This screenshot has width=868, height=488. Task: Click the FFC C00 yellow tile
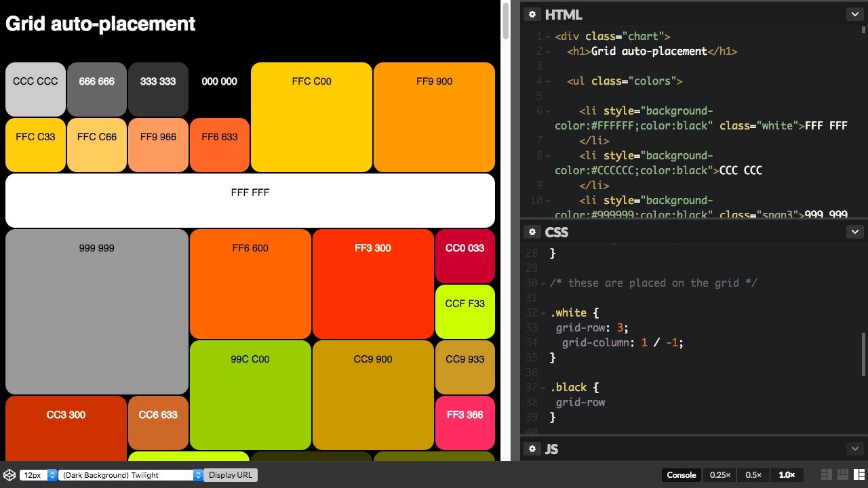tap(311, 117)
